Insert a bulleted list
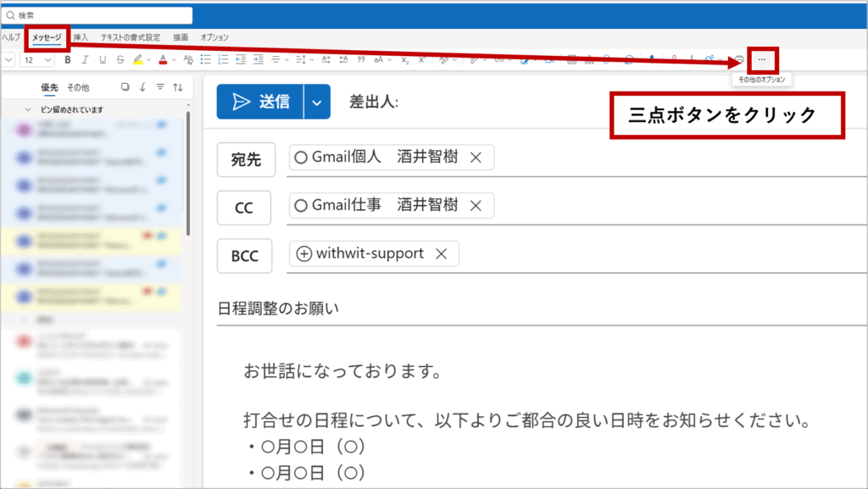Screen dimensions: 868x489 click(205, 60)
